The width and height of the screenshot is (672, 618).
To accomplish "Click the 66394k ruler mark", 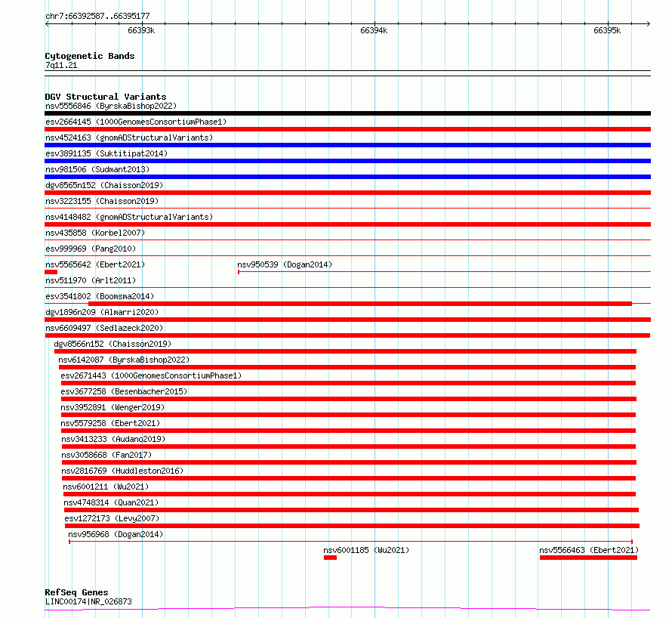I will click(x=374, y=30).
